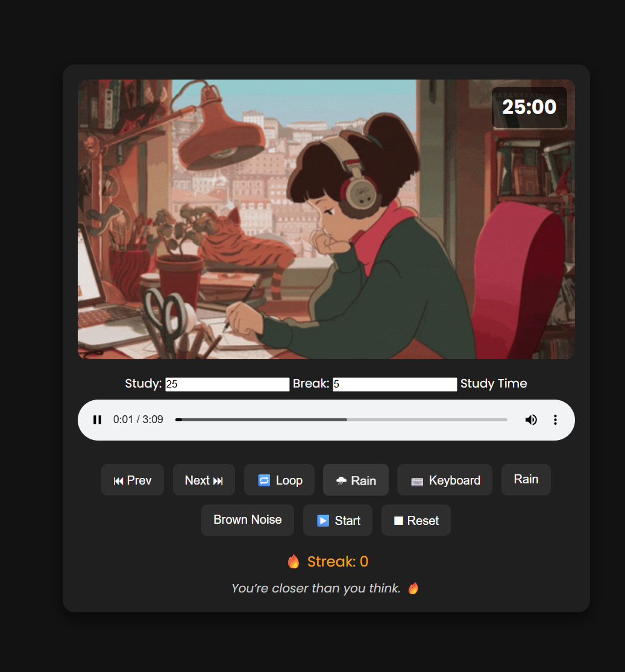Click the plain Rain button without icon
The image size is (625, 672).
(x=526, y=480)
